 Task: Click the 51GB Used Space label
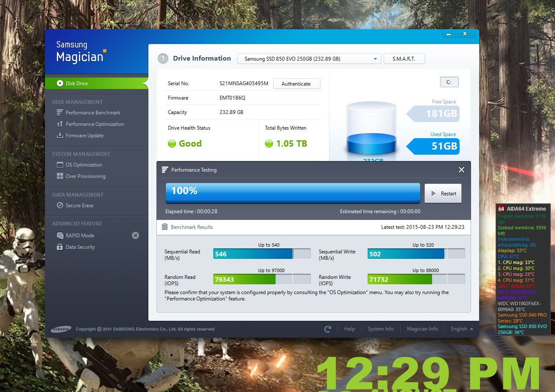[x=433, y=146]
